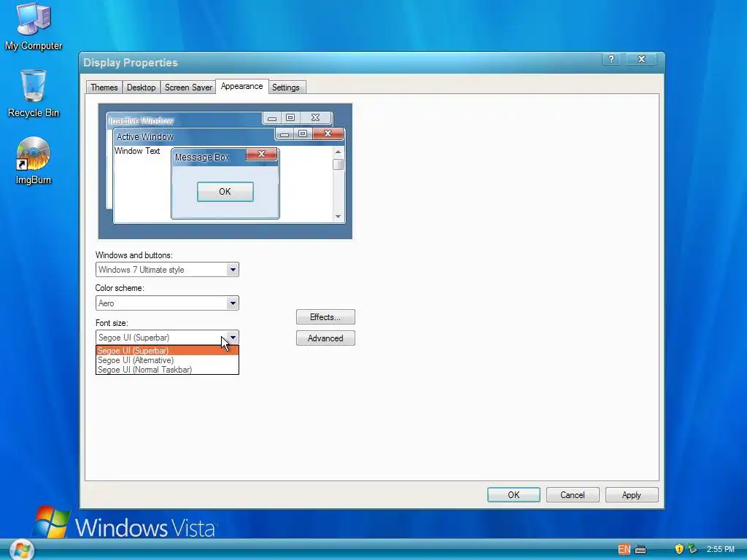
Task: Click the Inactive Window preview title
Action: (x=141, y=120)
